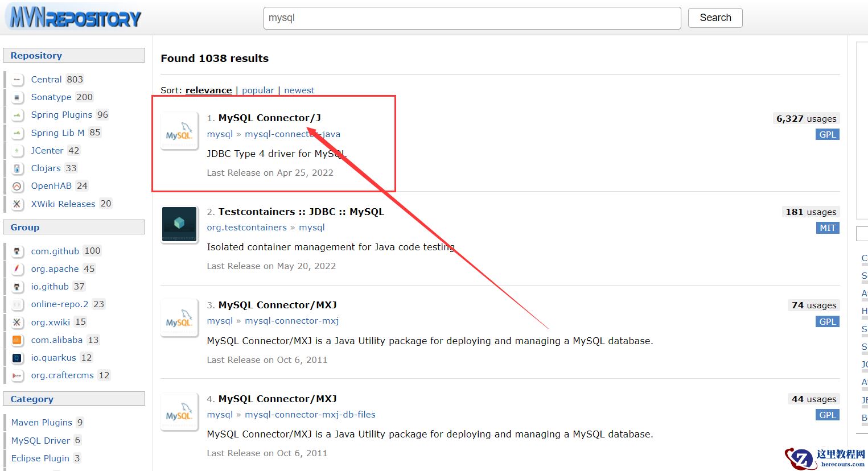Click the org.xwiki group icon

(x=17, y=323)
